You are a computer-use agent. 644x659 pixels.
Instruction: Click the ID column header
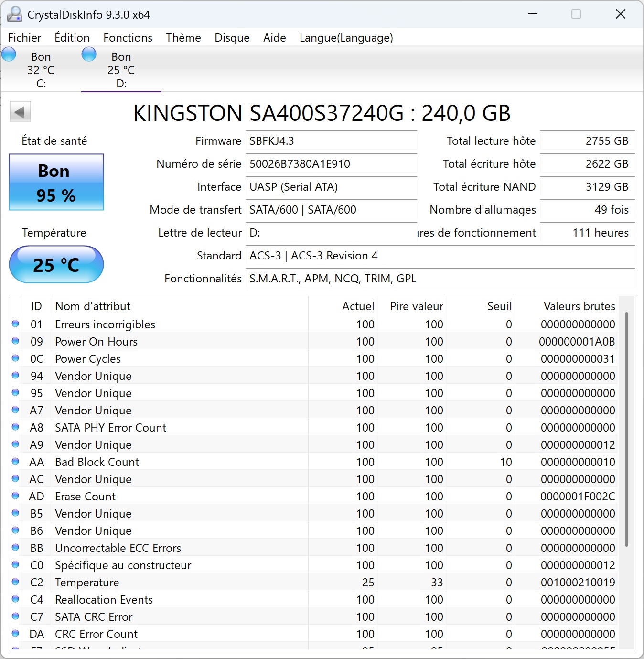pyautogui.click(x=36, y=306)
